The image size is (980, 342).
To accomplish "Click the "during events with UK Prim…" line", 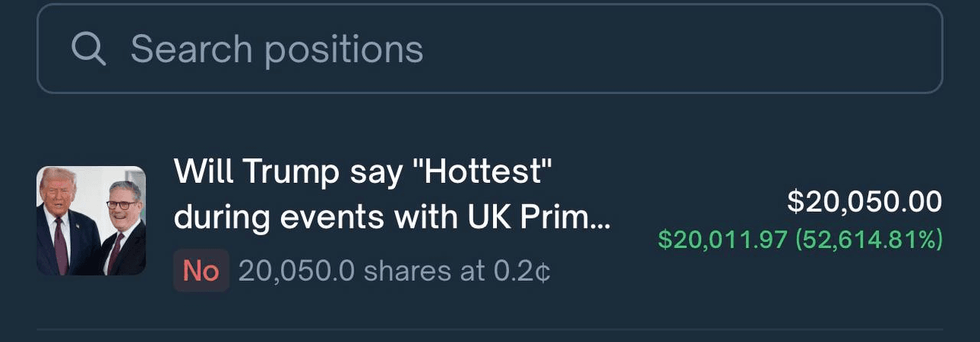I will [392, 218].
